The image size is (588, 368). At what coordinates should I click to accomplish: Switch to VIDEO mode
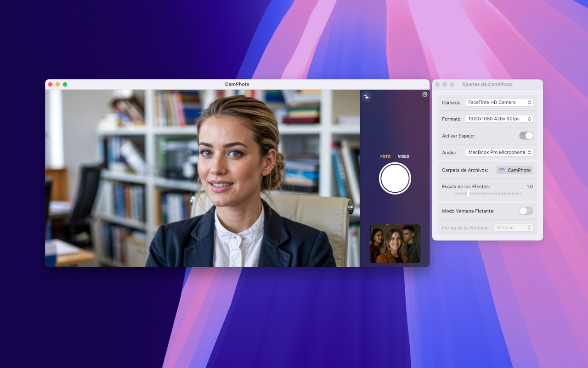coord(403,156)
